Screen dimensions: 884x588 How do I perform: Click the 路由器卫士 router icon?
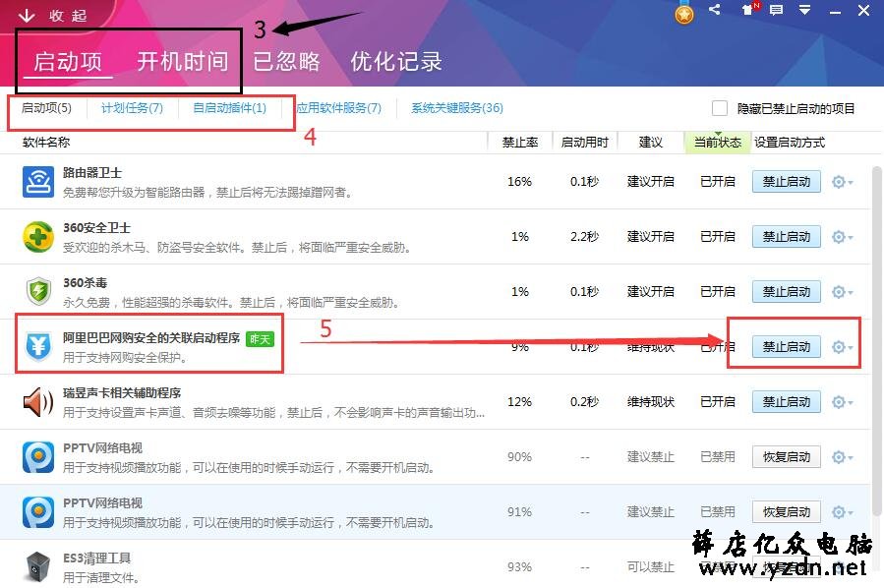coord(37,182)
